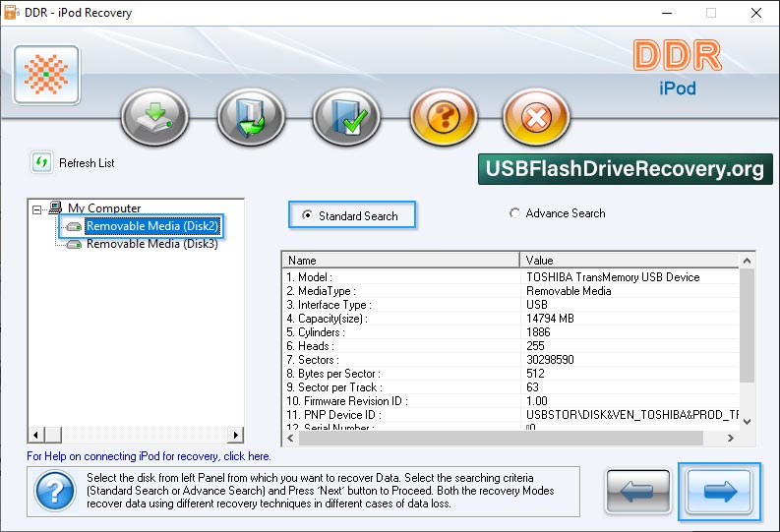780x532 pixels.
Task: Click the drive download toolbar icon
Action: click(x=155, y=117)
